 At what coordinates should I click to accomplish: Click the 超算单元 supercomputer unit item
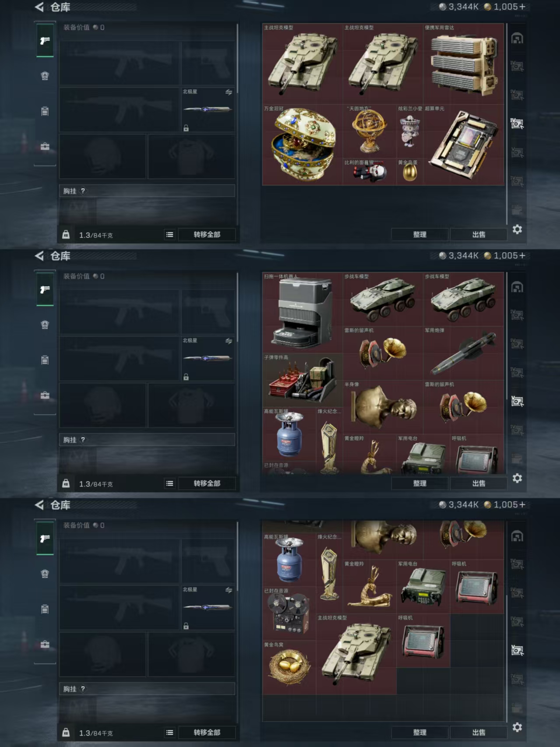click(464, 144)
